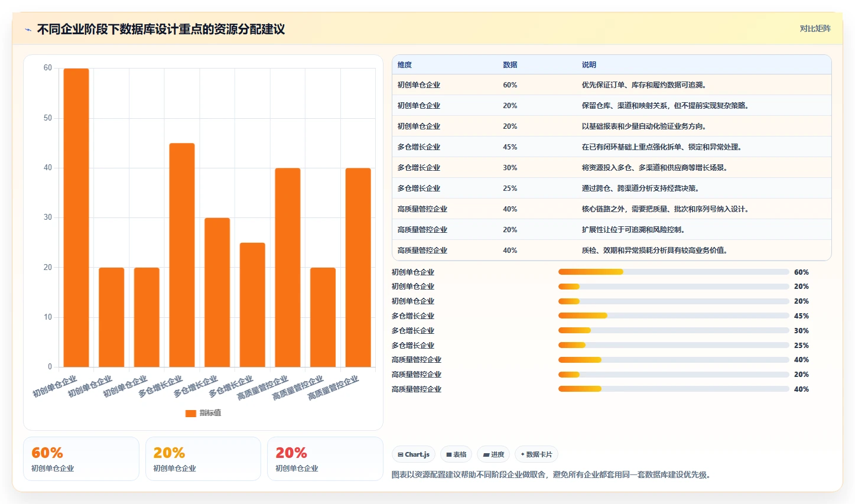Image resolution: width=855 pixels, height=504 pixels.
Task: Click the row text 优先保证订单、库存和履约数据可追溯。
Action: pos(644,85)
